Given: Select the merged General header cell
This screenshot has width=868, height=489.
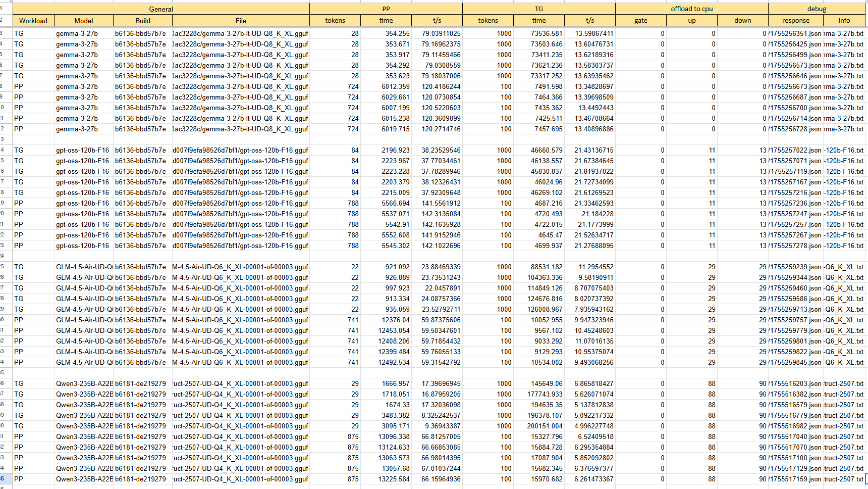Looking at the screenshot, I should coord(161,9).
